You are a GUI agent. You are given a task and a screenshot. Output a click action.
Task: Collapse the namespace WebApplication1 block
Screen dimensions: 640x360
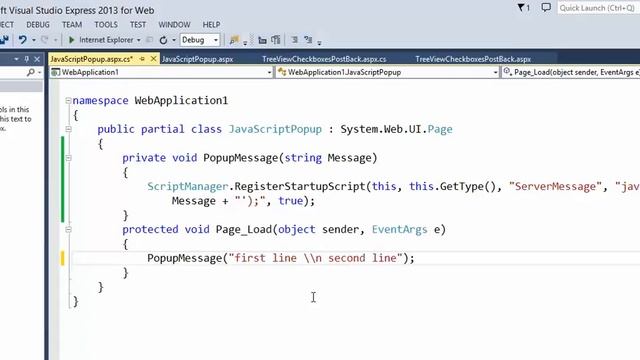pyautogui.click(x=68, y=100)
